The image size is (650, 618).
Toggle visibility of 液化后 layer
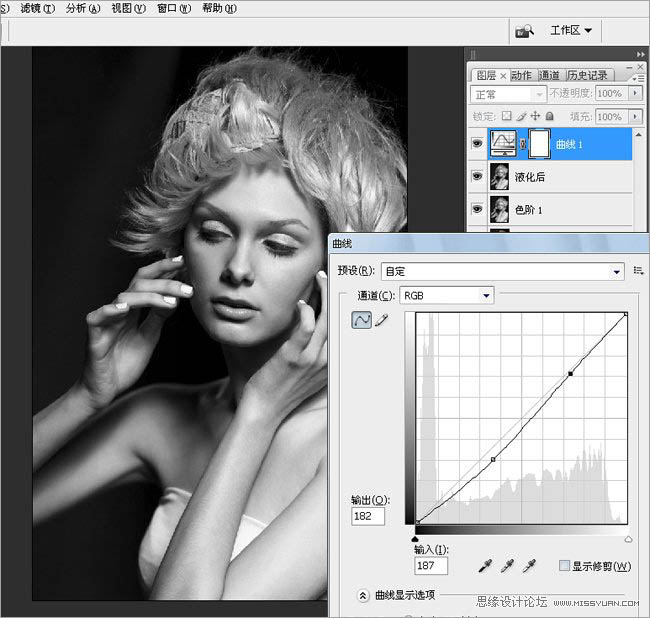pyautogui.click(x=476, y=177)
